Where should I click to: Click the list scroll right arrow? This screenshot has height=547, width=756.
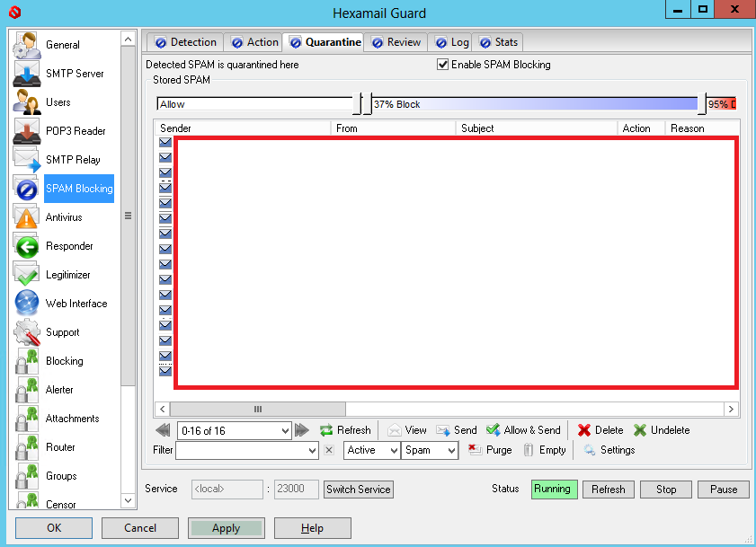point(731,410)
